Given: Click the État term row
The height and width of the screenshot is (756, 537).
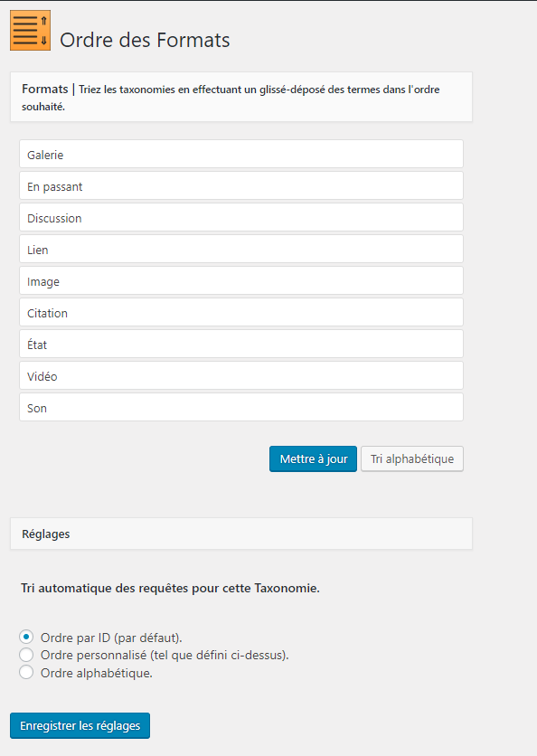Looking at the screenshot, I should pyautogui.click(x=241, y=345).
